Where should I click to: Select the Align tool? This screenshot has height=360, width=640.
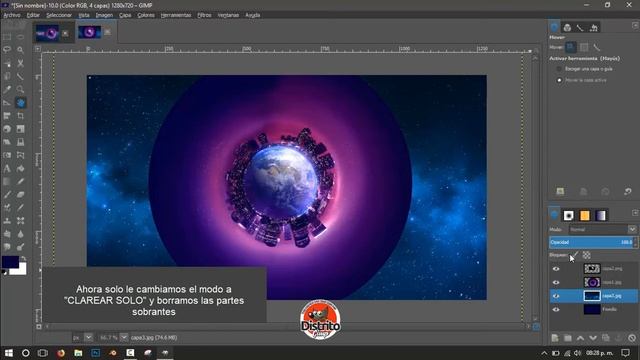(x=7, y=116)
